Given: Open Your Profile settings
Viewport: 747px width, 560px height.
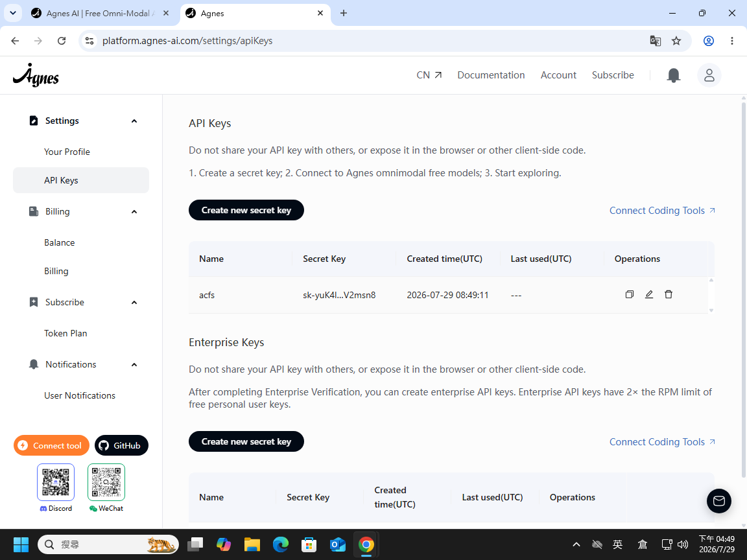Looking at the screenshot, I should coord(67,152).
